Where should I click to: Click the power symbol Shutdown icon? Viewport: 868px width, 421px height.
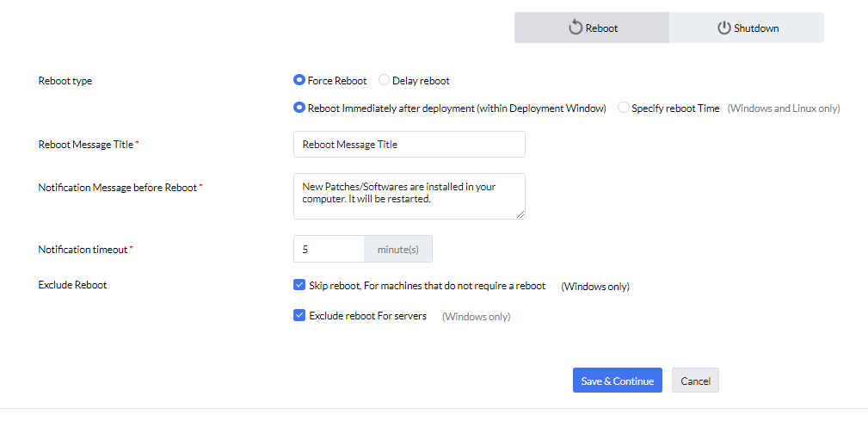pos(723,28)
